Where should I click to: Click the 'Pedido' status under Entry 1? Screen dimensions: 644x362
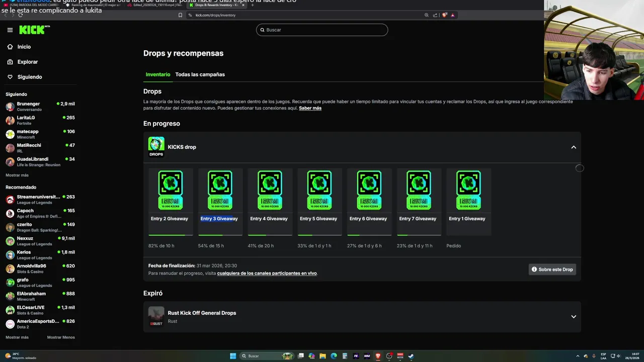[x=453, y=246]
